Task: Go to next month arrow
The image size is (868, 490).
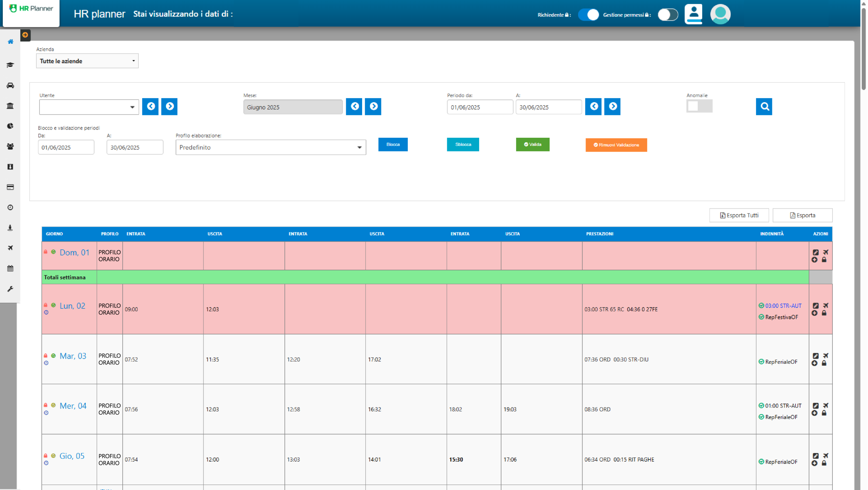Action: pos(373,107)
